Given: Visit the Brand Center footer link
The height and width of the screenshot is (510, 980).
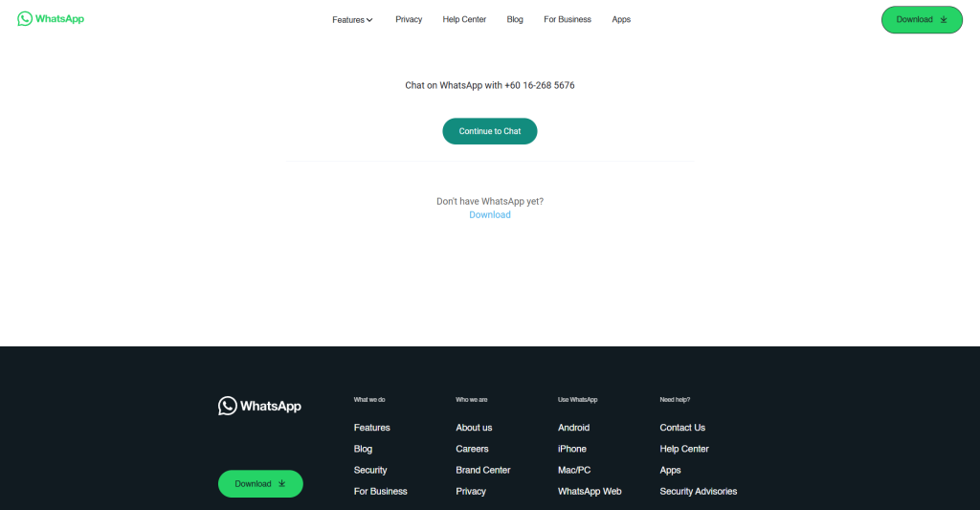Looking at the screenshot, I should tap(483, 470).
